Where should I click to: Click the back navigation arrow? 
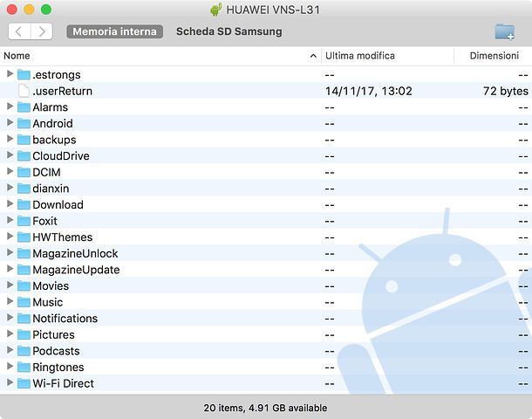tap(19, 31)
